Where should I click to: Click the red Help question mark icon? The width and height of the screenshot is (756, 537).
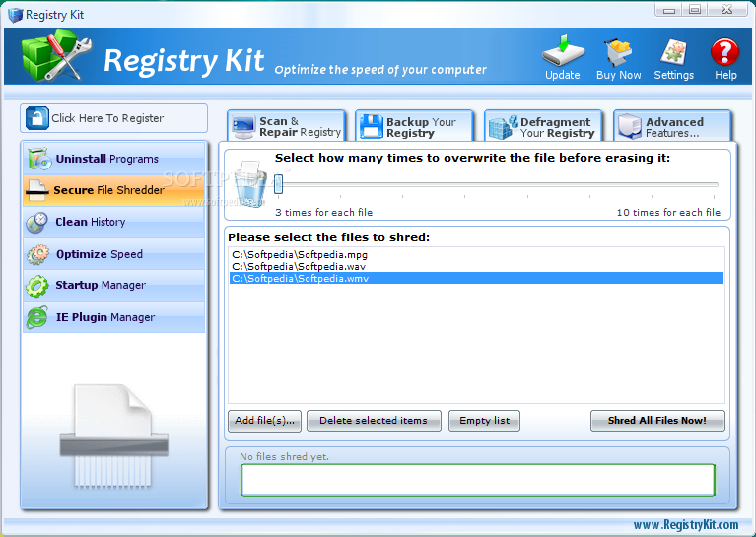[x=724, y=52]
